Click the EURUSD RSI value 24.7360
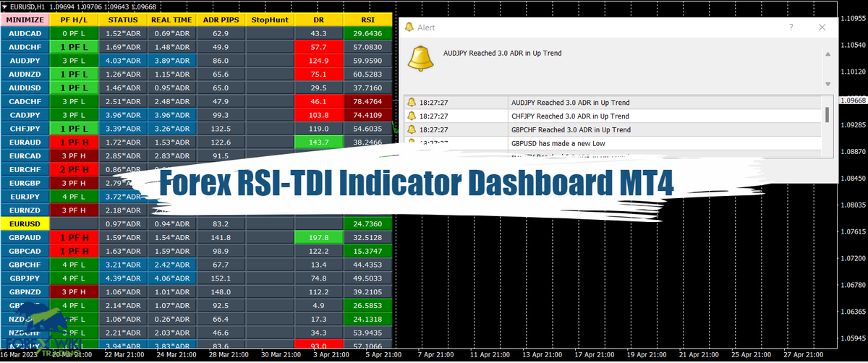Image resolution: width=868 pixels, height=363 pixels. click(368, 224)
